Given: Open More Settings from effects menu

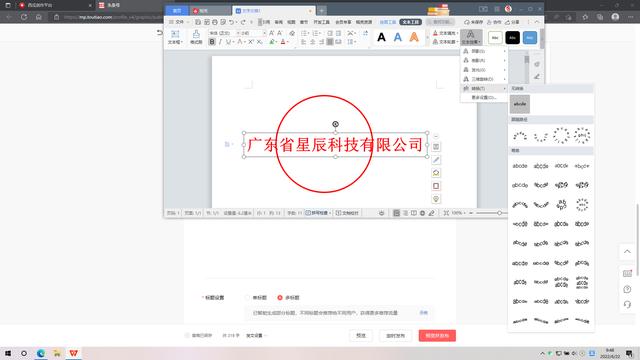Looking at the screenshot, I should [x=484, y=98].
